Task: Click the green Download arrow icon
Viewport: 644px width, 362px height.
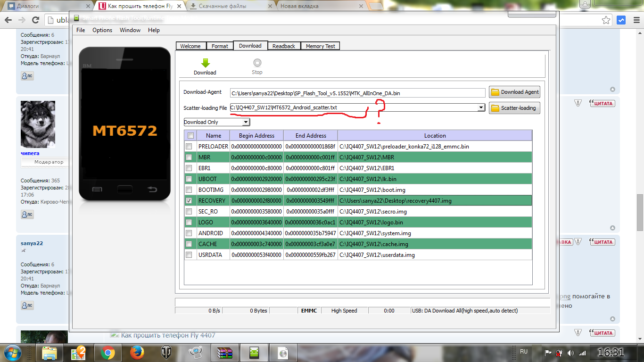Action: [x=205, y=63]
